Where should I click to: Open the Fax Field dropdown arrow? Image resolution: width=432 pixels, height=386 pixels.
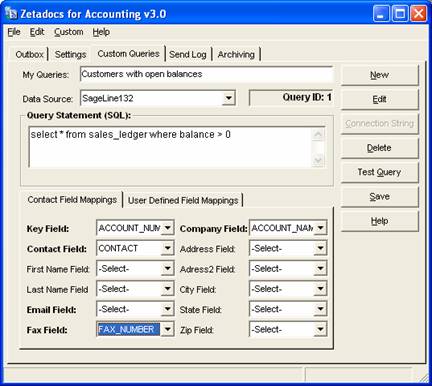click(167, 330)
